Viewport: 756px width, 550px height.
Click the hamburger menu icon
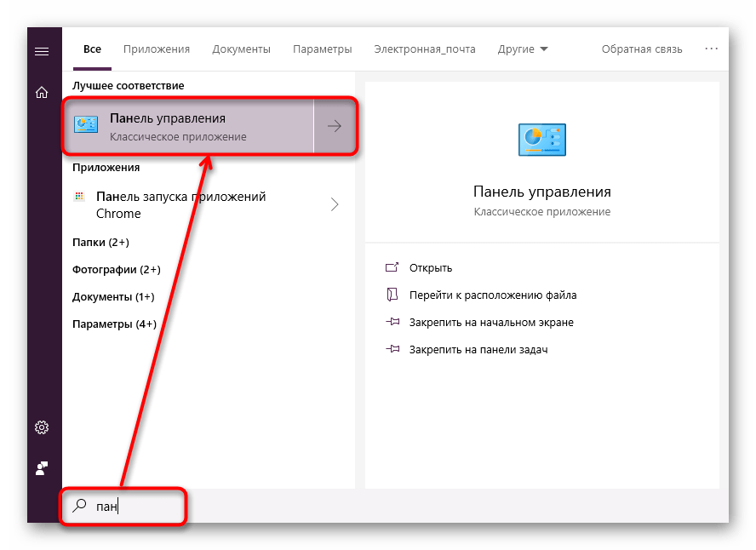pyautogui.click(x=41, y=51)
